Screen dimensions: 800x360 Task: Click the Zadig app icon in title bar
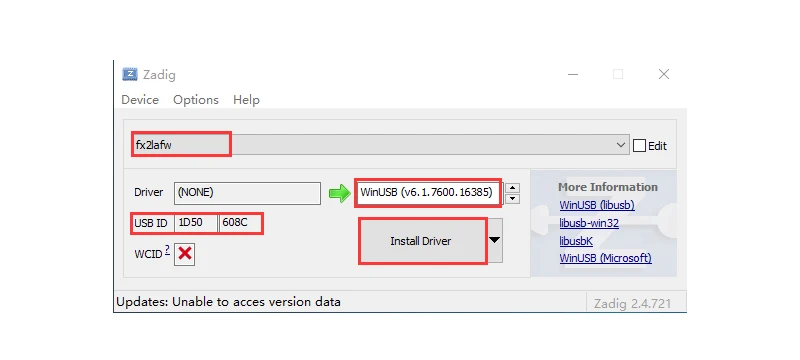coord(130,74)
